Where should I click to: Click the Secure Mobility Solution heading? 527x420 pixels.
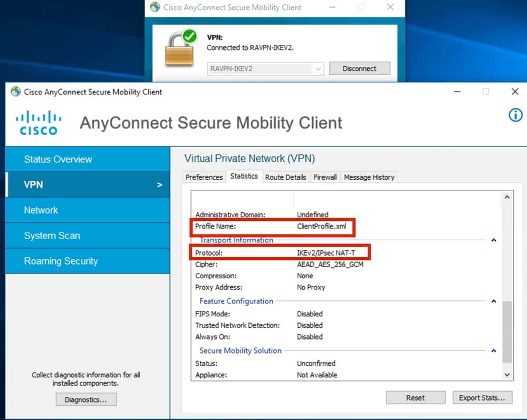click(x=241, y=350)
